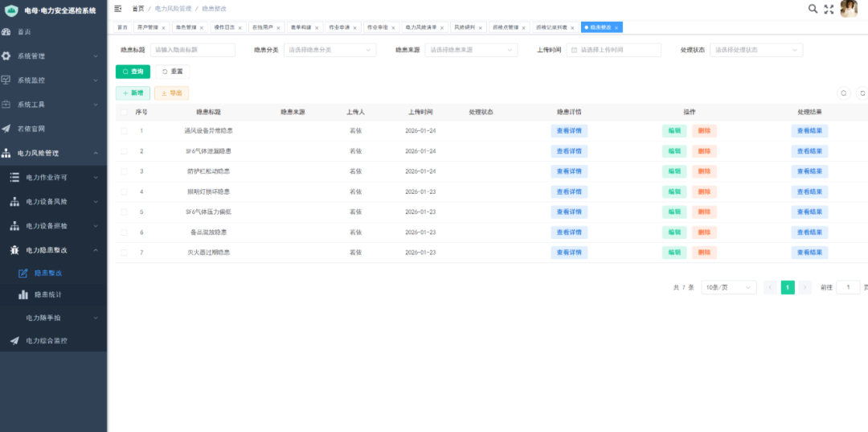Click the bug icon beside 电力隐患整改
This screenshot has width=868, height=432.
pos(15,250)
